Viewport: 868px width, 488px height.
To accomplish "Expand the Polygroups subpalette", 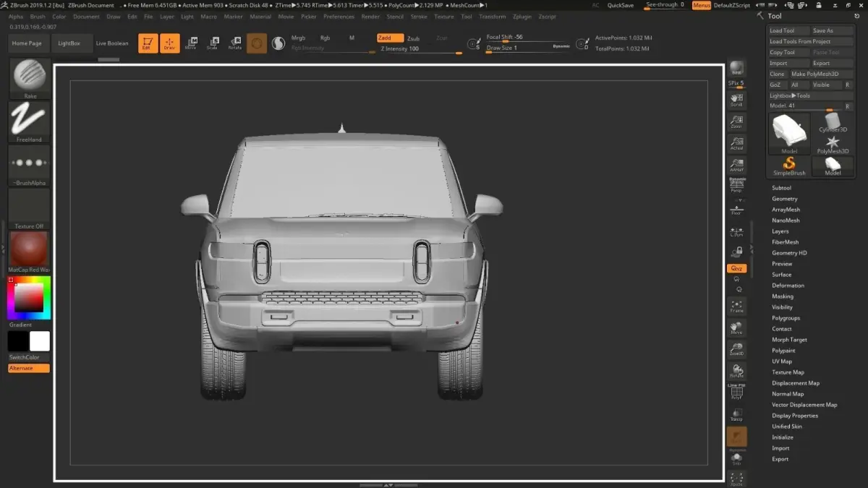I will coord(786,318).
